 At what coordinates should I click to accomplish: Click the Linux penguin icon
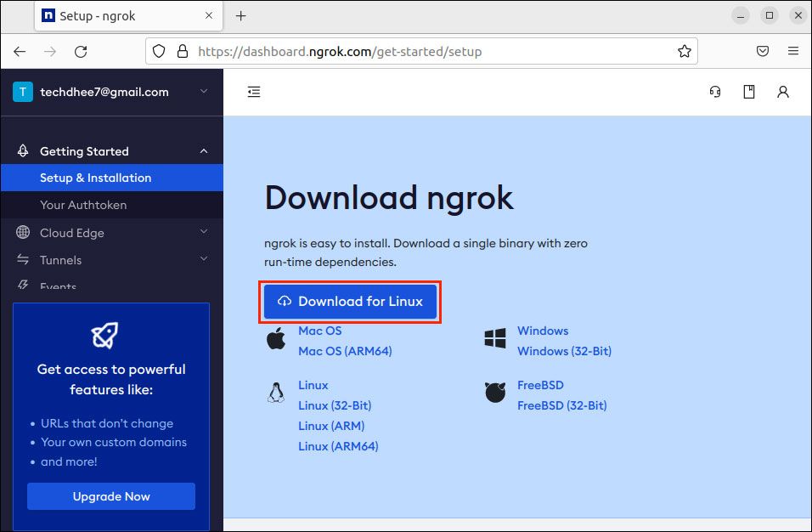coord(276,393)
